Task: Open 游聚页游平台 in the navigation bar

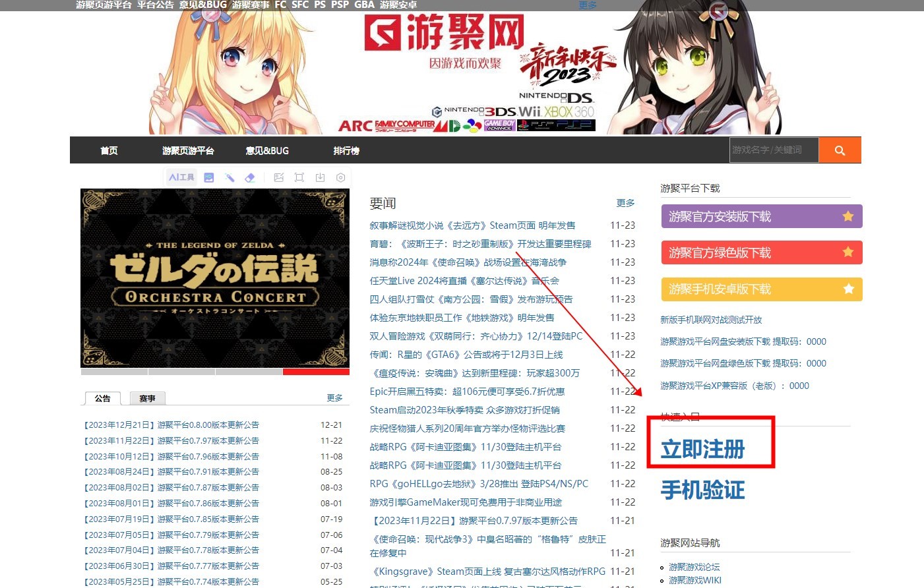Action: [188, 151]
